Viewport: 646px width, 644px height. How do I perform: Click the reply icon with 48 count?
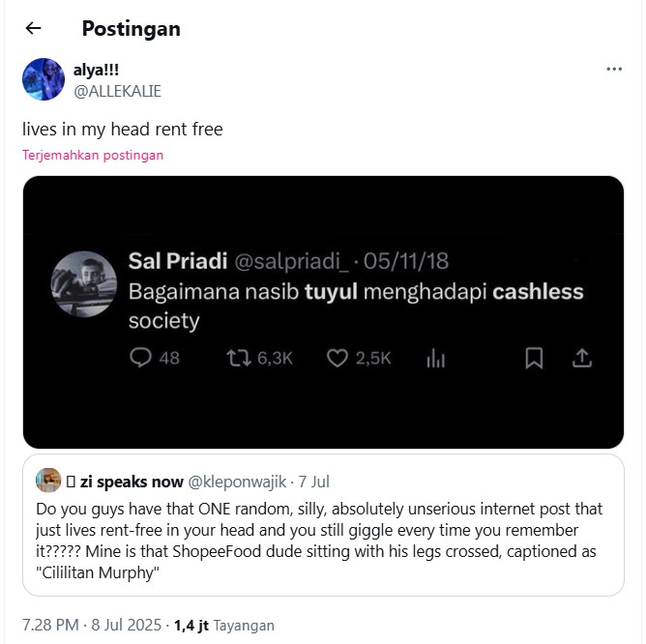(141, 359)
